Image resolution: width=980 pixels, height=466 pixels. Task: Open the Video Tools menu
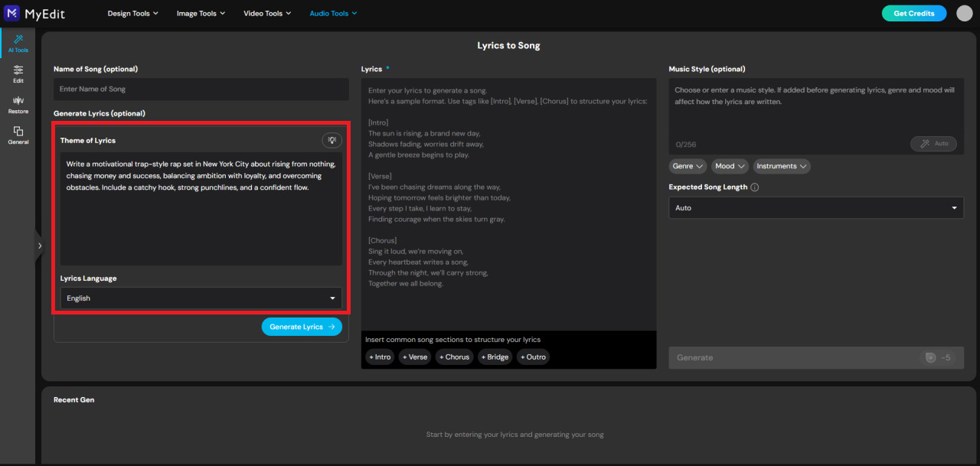click(266, 12)
